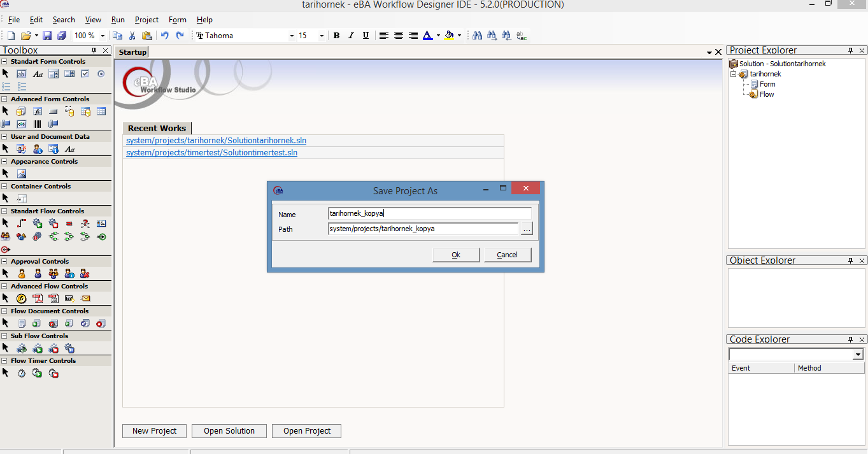Click the New Project button
This screenshot has width=868, height=454.
click(154, 431)
